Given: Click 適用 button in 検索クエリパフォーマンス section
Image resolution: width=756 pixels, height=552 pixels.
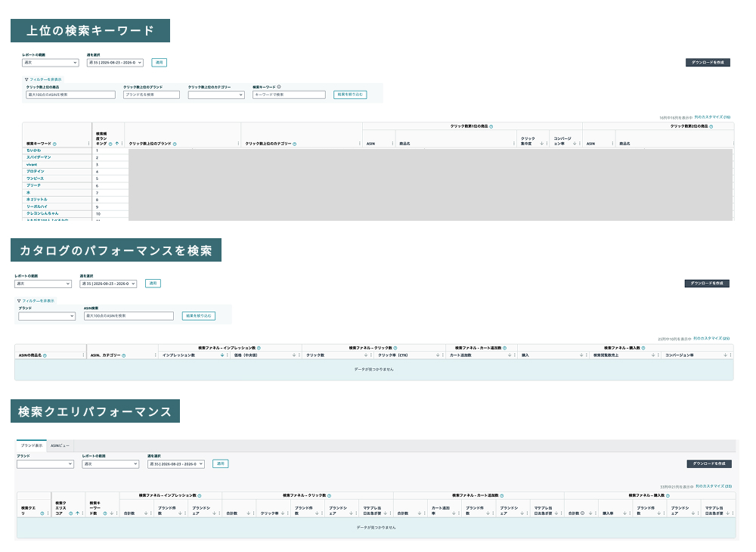Looking at the screenshot, I should click(x=220, y=464).
